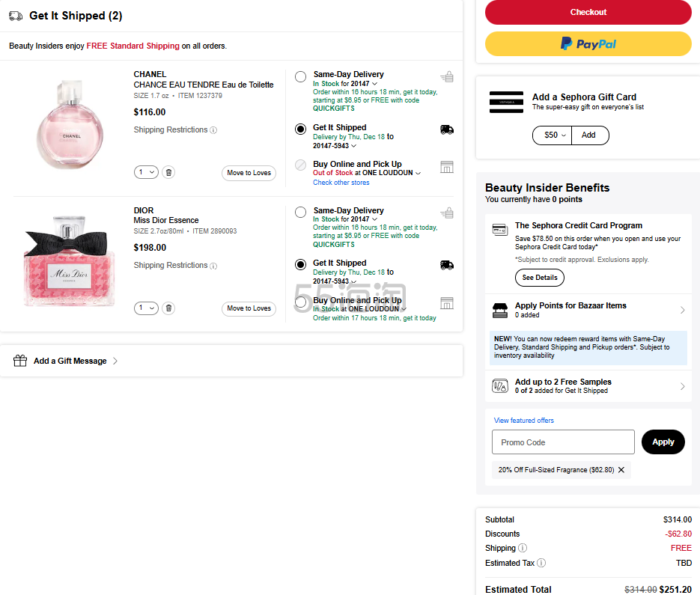Image resolution: width=700 pixels, height=595 pixels.
Task: Click trash icon for Miss Dior Essence
Action: 168,308
